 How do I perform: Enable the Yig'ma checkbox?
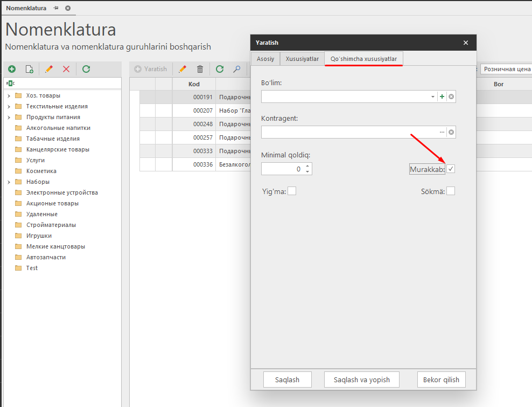(x=292, y=191)
